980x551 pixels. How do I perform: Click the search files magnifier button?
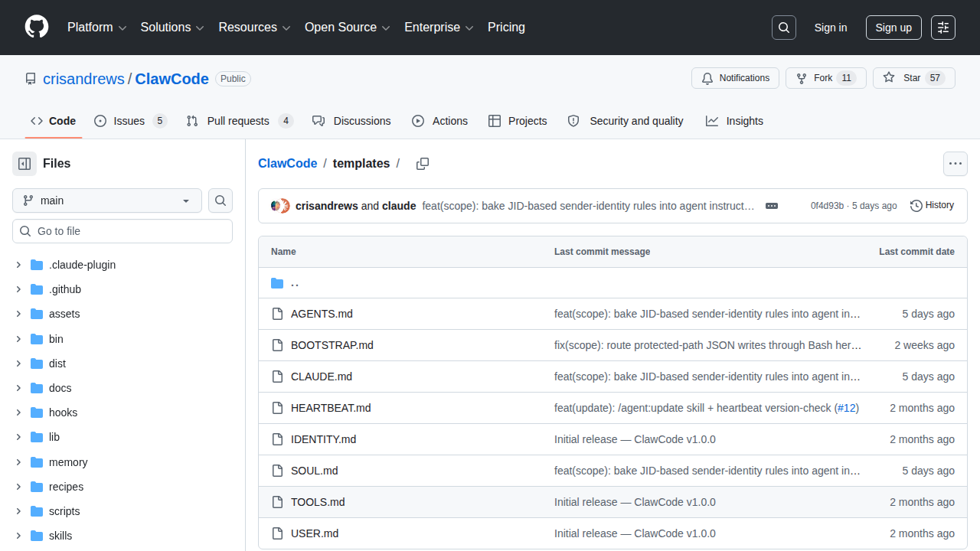[x=220, y=201]
